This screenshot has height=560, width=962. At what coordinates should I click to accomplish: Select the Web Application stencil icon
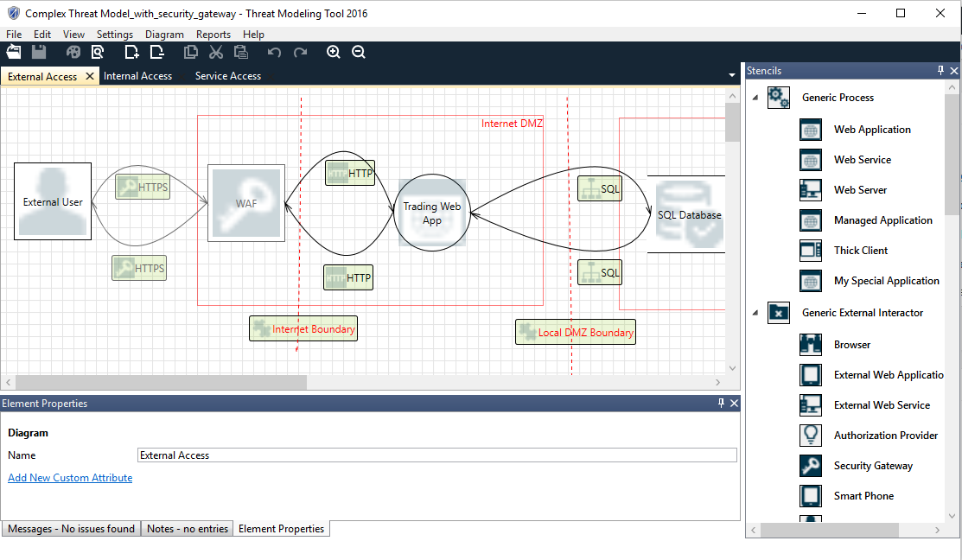(811, 130)
